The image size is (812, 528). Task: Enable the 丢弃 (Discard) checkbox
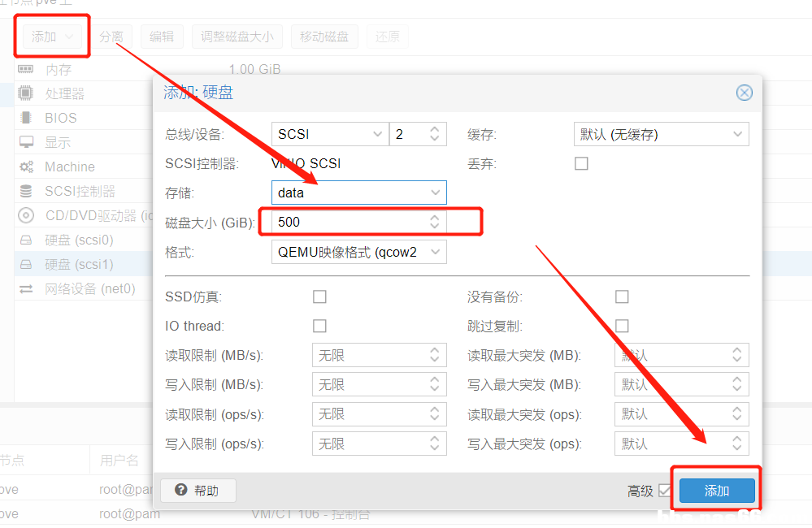click(581, 163)
